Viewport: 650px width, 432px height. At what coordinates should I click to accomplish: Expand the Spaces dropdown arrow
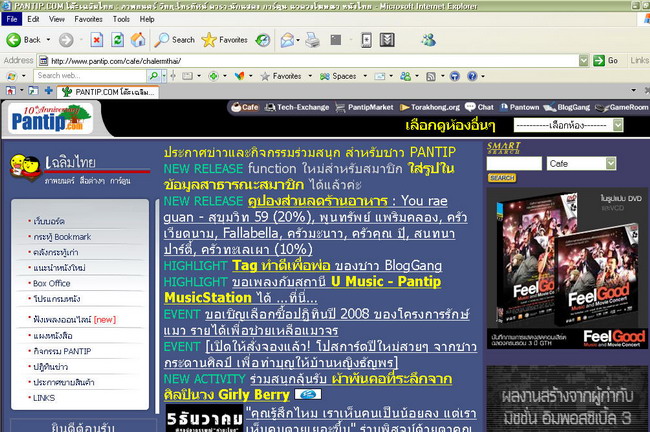(x=365, y=76)
